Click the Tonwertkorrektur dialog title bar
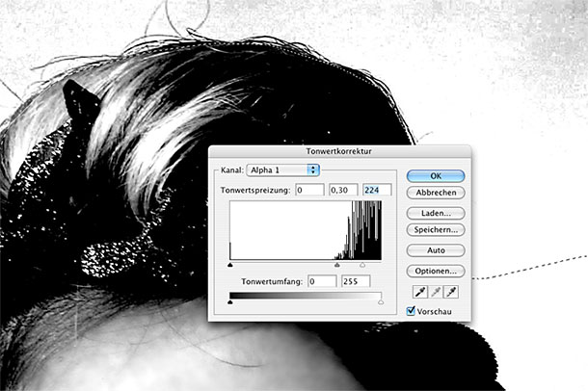 point(339,151)
